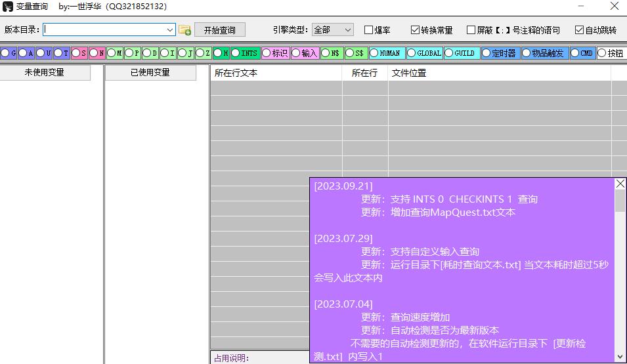The width and height of the screenshot is (627, 364).
Task: Close the purple update log panel
Action: pos(620,184)
